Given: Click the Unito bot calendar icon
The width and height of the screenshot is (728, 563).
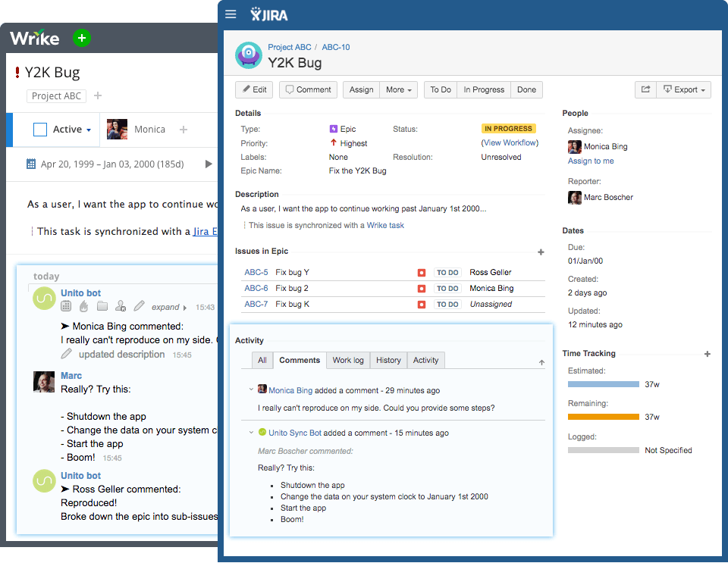Looking at the screenshot, I should [66, 305].
